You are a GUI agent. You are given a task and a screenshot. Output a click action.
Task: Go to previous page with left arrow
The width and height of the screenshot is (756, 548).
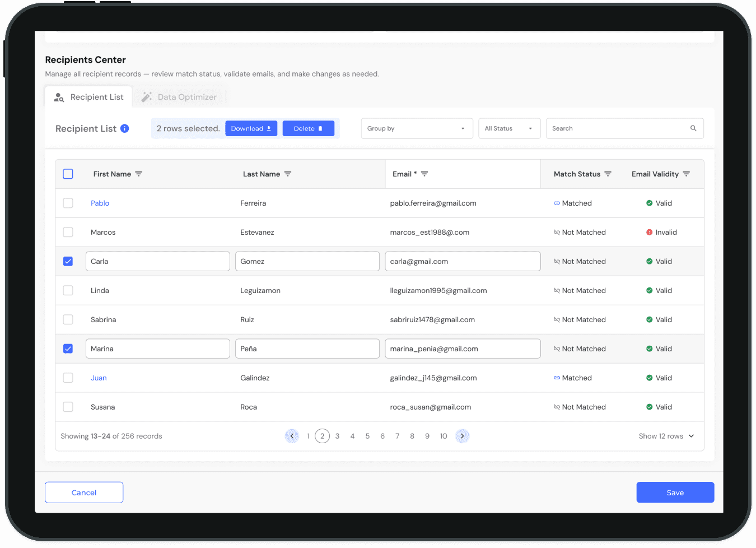[x=292, y=436]
